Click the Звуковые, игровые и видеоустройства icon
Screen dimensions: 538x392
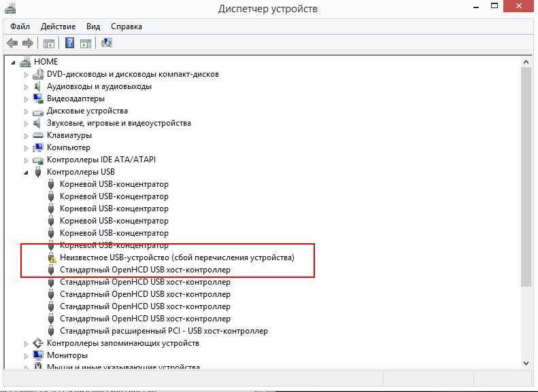click(x=37, y=123)
